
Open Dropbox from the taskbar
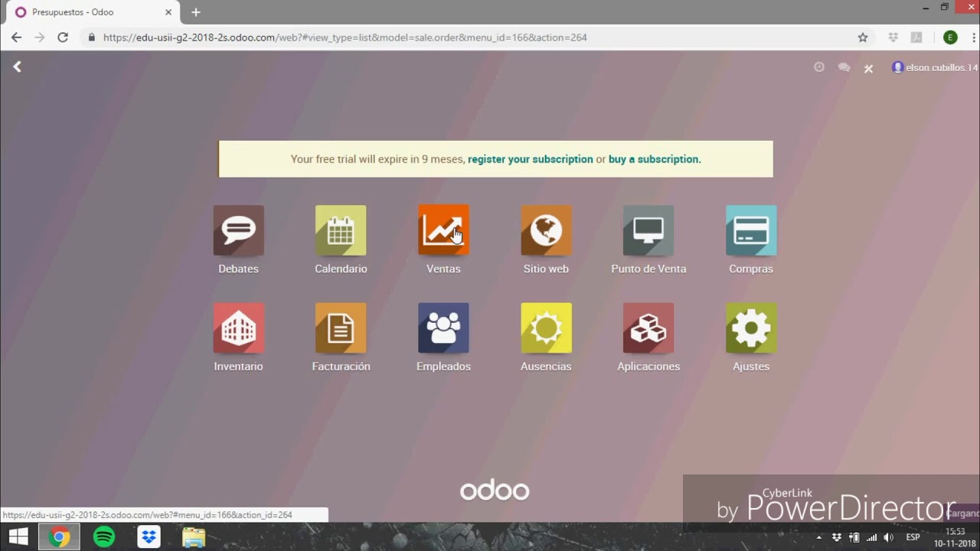pos(149,537)
